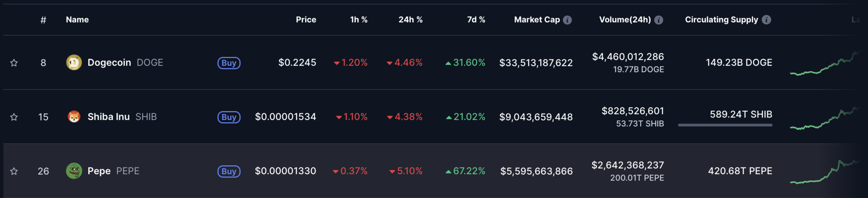Click Shiba Inu circulating supply progress bar

[725, 125]
